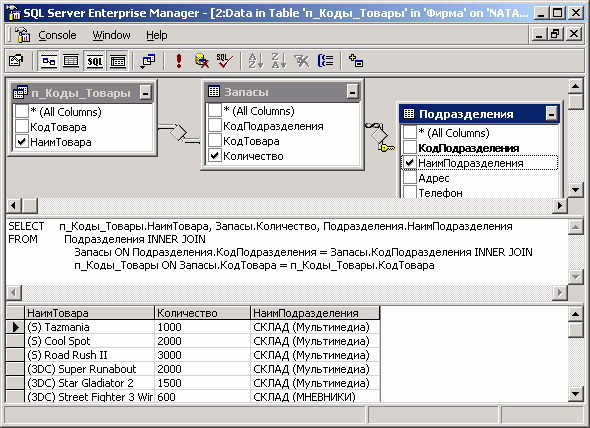
Task: Click results grid scroll up arrow
Action: [x=575, y=314]
